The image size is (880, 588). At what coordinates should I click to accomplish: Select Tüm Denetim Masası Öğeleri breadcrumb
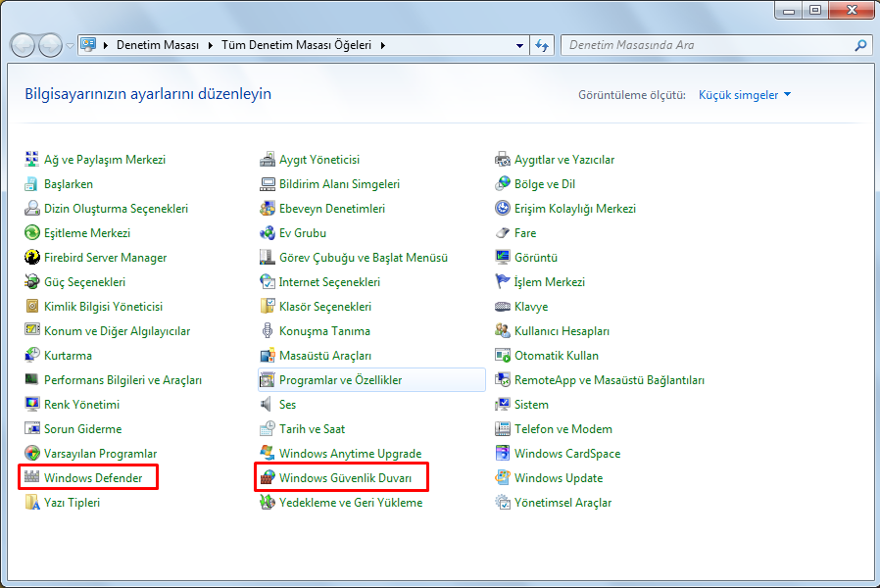tap(296, 45)
